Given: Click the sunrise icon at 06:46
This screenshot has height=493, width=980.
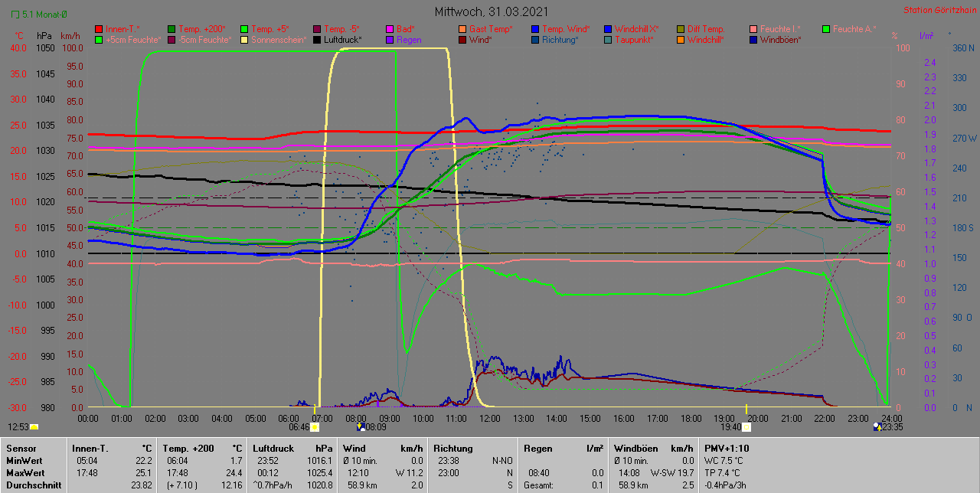Looking at the screenshot, I should point(314,426).
